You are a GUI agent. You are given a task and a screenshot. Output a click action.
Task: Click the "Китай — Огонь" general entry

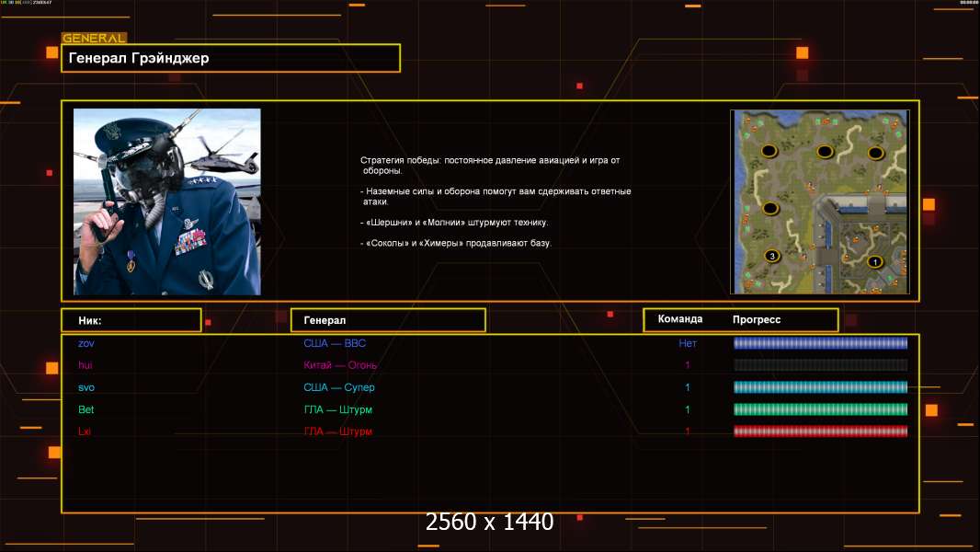(x=340, y=365)
